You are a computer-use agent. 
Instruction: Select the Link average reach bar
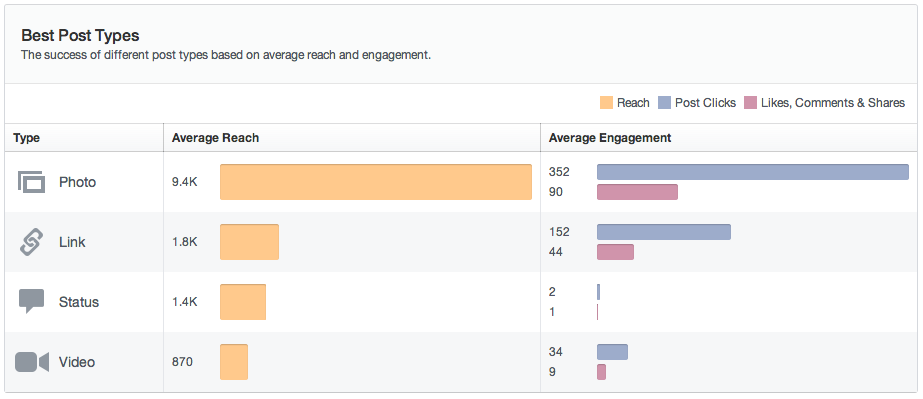click(250, 242)
